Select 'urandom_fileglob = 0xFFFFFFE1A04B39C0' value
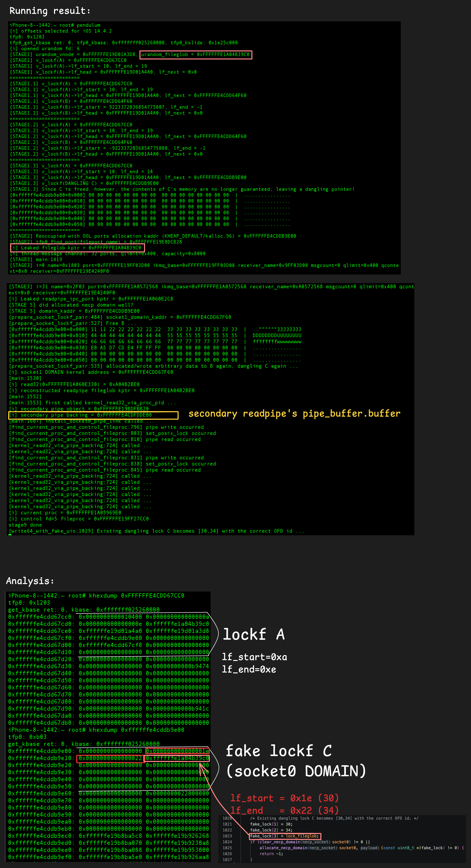Image resolution: width=471 pixels, height=868 pixels. point(196,55)
